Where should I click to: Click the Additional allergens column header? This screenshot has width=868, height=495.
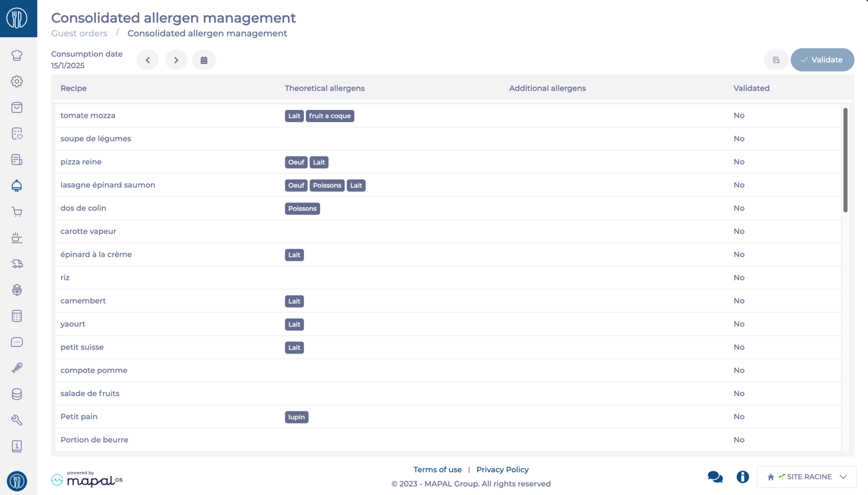(547, 88)
